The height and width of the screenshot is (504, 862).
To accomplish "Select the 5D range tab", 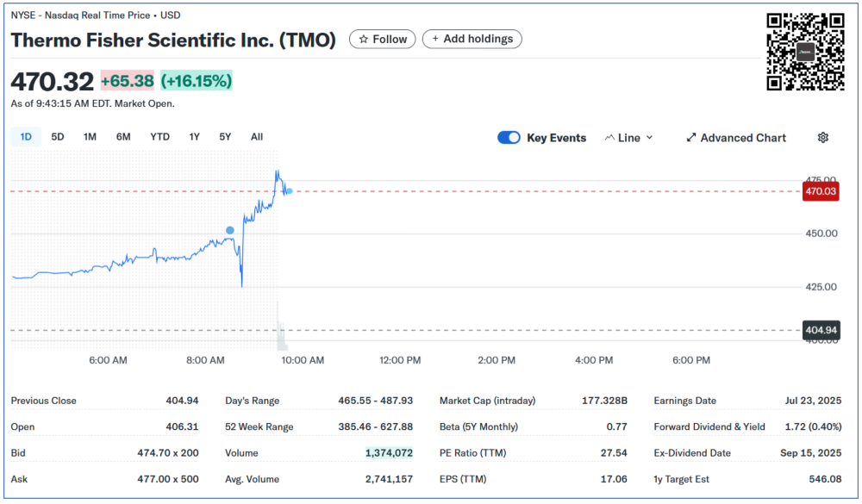I will click(x=58, y=137).
